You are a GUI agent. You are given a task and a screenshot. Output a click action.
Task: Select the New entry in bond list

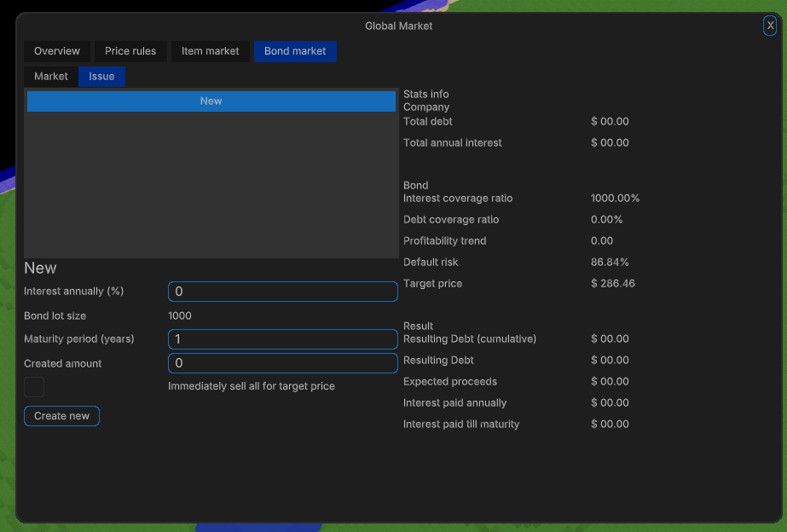[x=211, y=101]
